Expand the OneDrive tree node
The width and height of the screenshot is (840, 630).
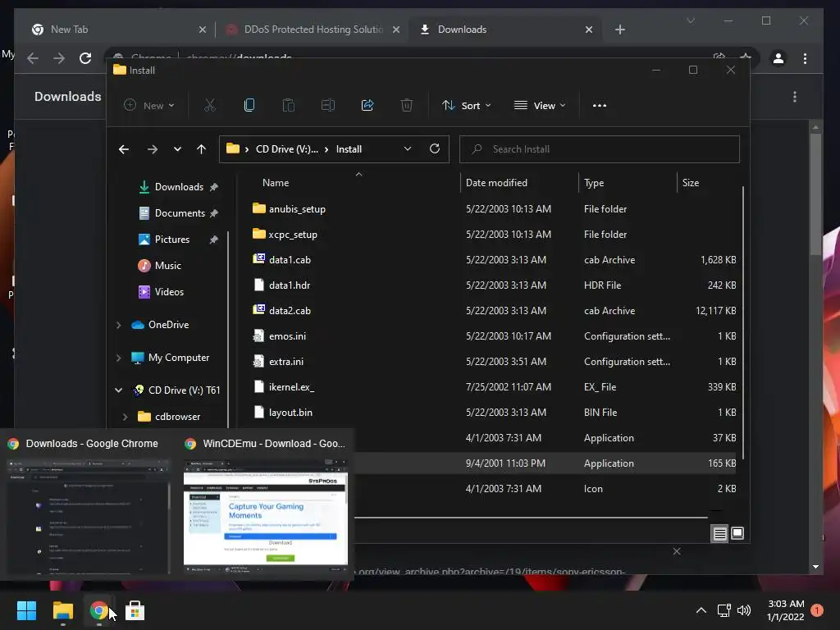pyautogui.click(x=118, y=325)
